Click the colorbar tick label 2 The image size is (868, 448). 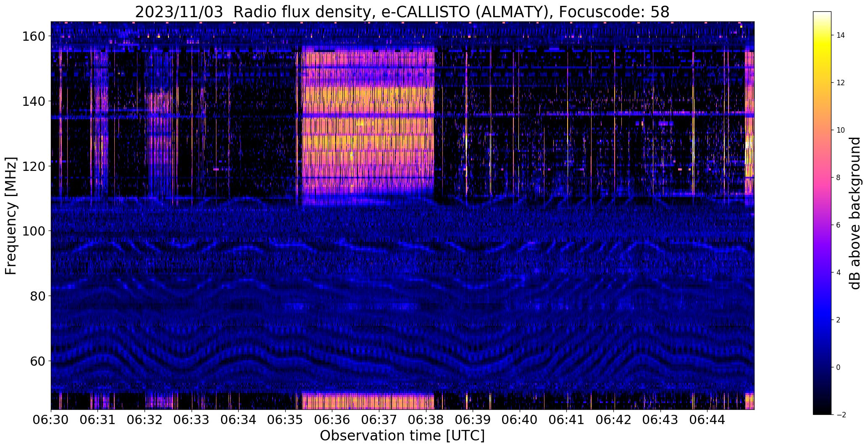[839, 320]
